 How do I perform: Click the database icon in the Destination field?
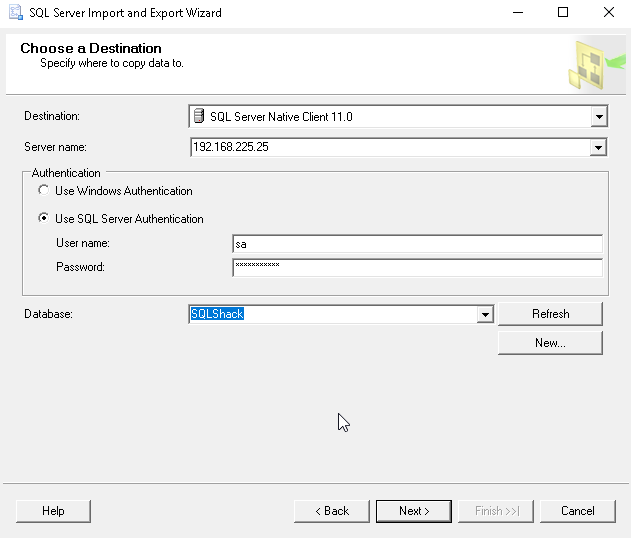(199, 117)
